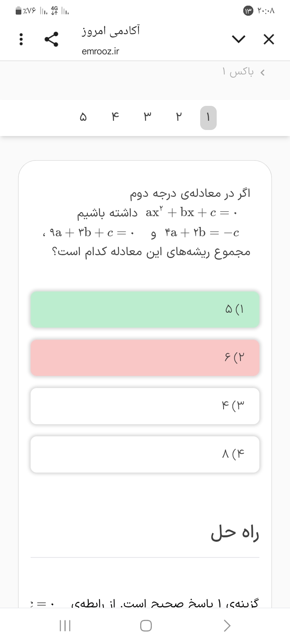Choose red answer option ۲) ۶
290x644 pixels.
145,357
